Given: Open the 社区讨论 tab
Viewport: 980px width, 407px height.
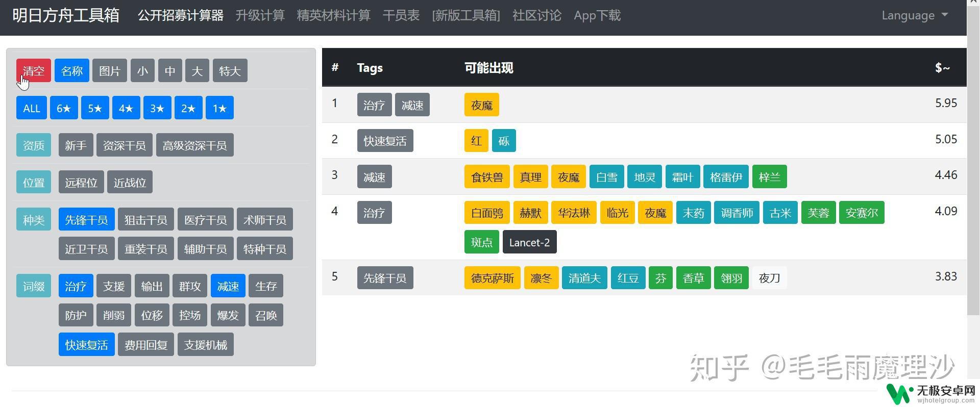Looking at the screenshot, I should (537, 15).
